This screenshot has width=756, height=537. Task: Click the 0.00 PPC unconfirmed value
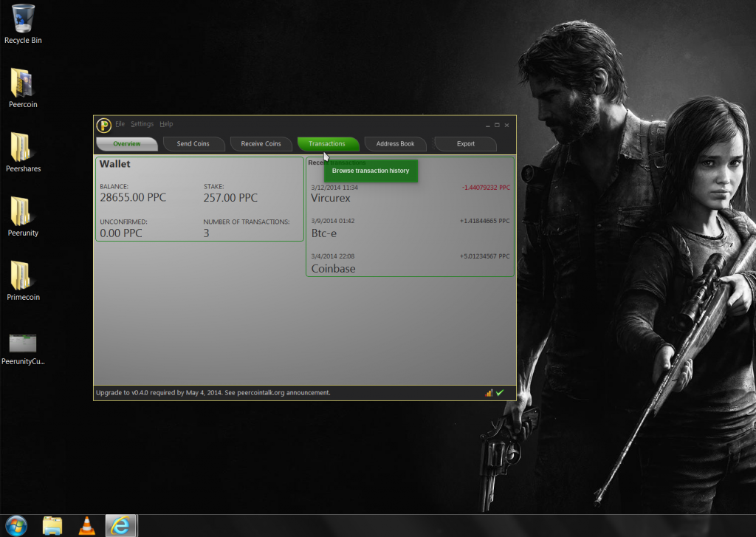[x=121, y=233]
